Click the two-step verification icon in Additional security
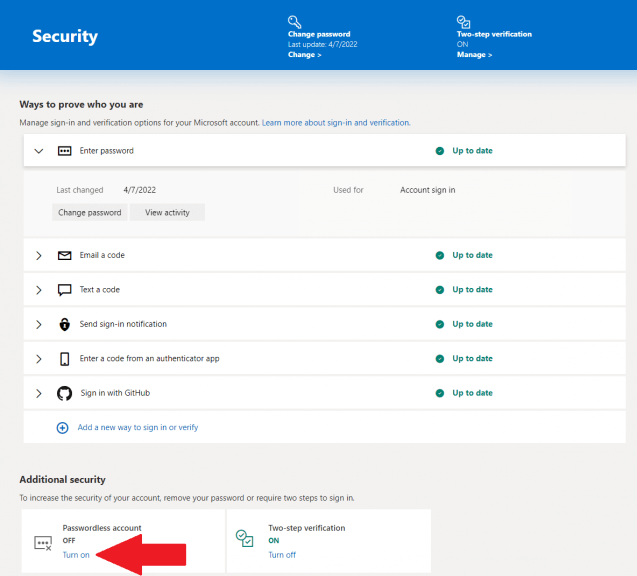 pyautogui.click(x=245, y=538)
